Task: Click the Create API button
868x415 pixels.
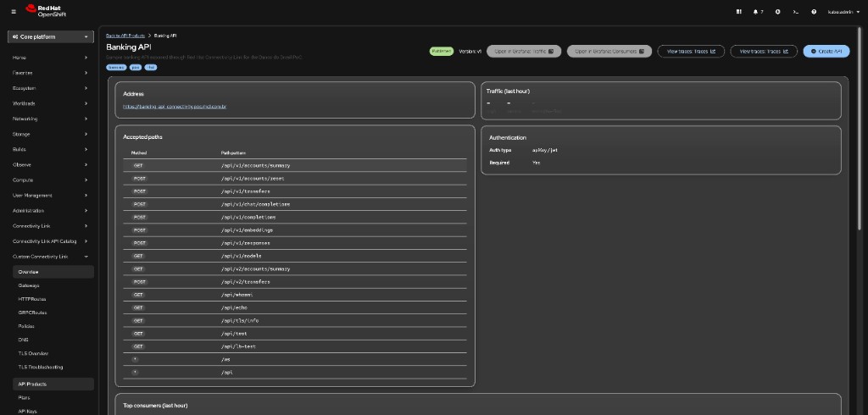Action: tap(826, 52)
